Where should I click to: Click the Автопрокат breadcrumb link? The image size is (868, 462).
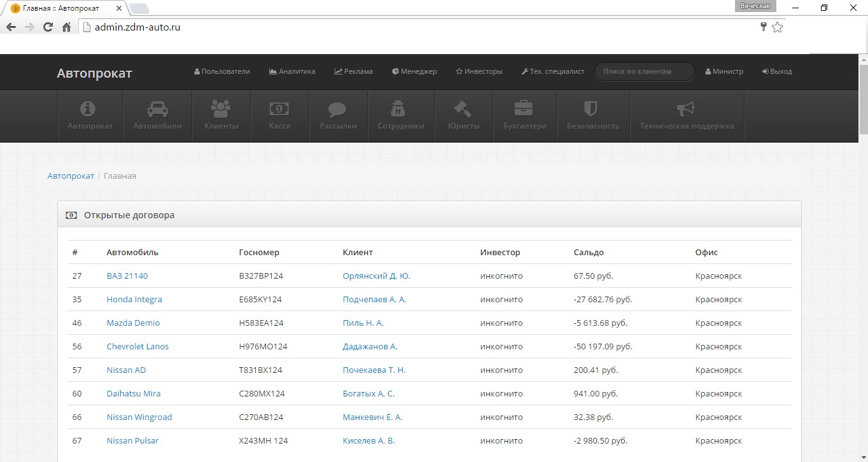(71, 176)
